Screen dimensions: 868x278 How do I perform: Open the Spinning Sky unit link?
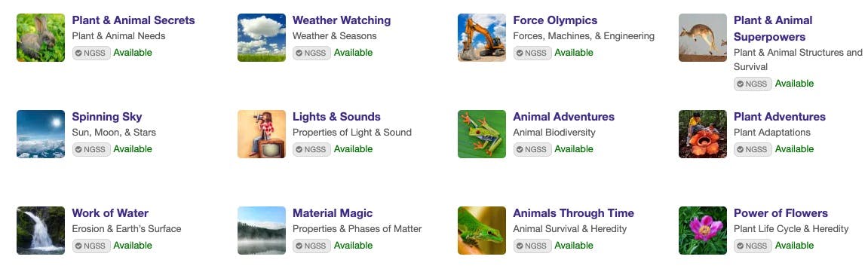pyautogui.click(x=107, y=117)
